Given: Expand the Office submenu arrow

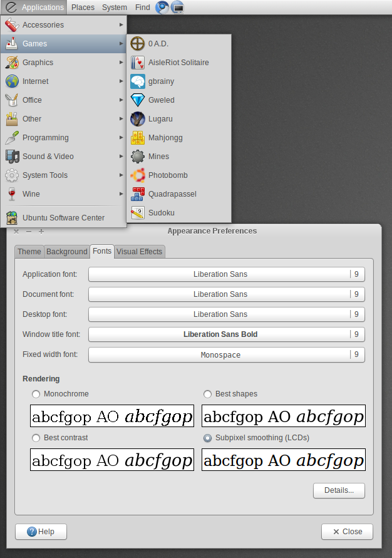Looking at the screenshot, I should pyautogui.click(x=121, y=100).
